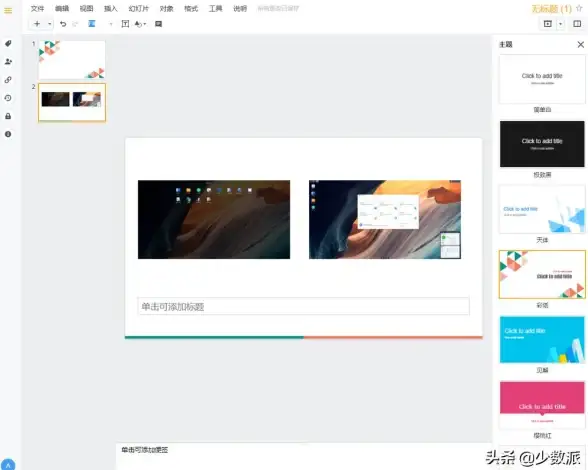
Task: Open the 插入 menu
Action: (x=111, y=9)
